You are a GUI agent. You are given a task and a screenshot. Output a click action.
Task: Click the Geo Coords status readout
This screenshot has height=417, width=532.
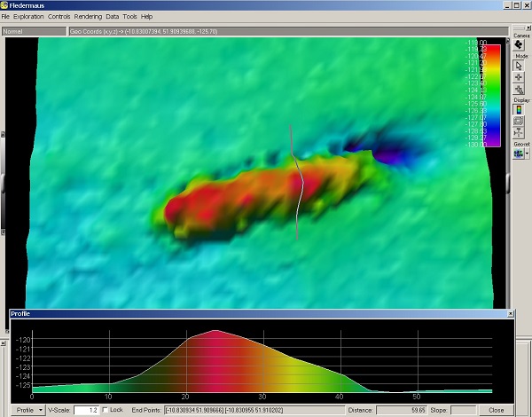point(288,31)
